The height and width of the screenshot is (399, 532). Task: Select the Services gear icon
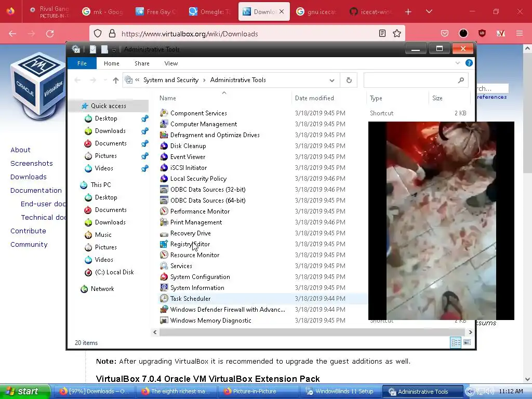[164, 265]
